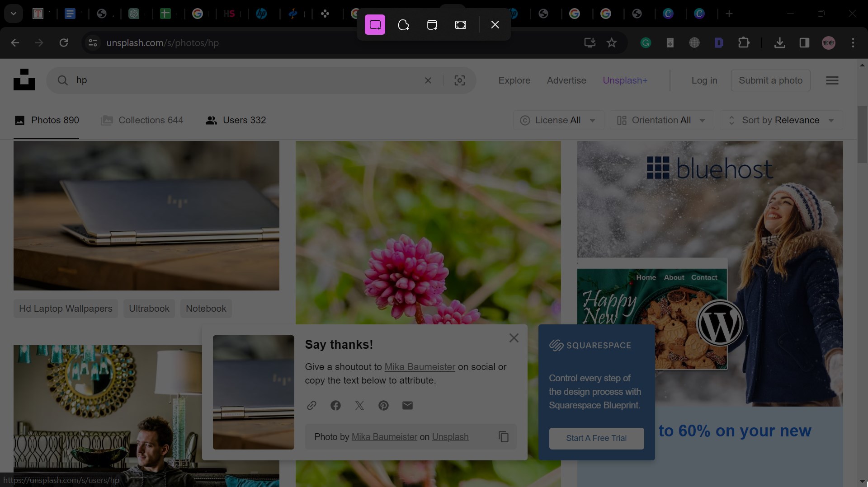Open a new browser tab

[x=729, y=14]
